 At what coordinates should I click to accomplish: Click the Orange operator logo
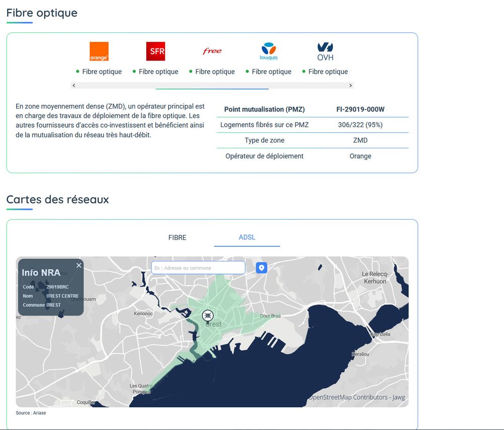point(99,51)
